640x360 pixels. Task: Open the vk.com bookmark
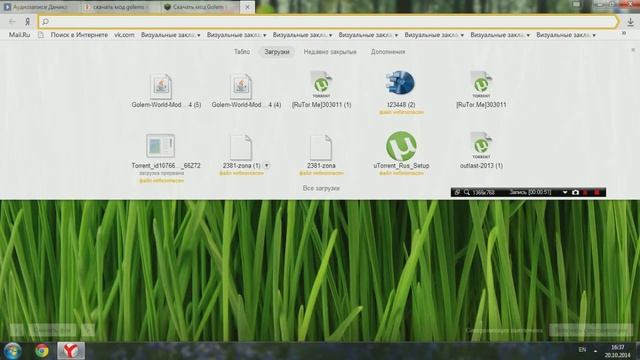[x=124, y=35]
